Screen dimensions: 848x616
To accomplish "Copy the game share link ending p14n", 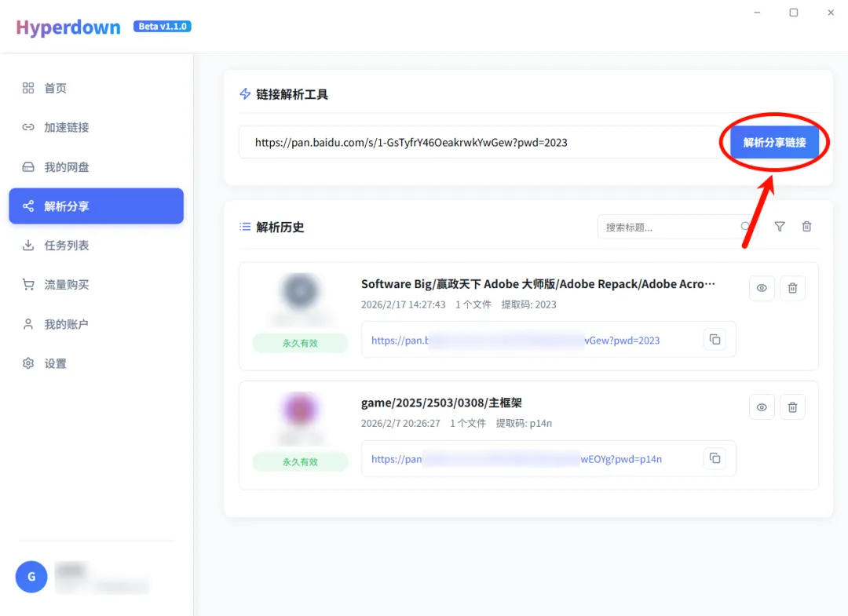I will [715, 458].
